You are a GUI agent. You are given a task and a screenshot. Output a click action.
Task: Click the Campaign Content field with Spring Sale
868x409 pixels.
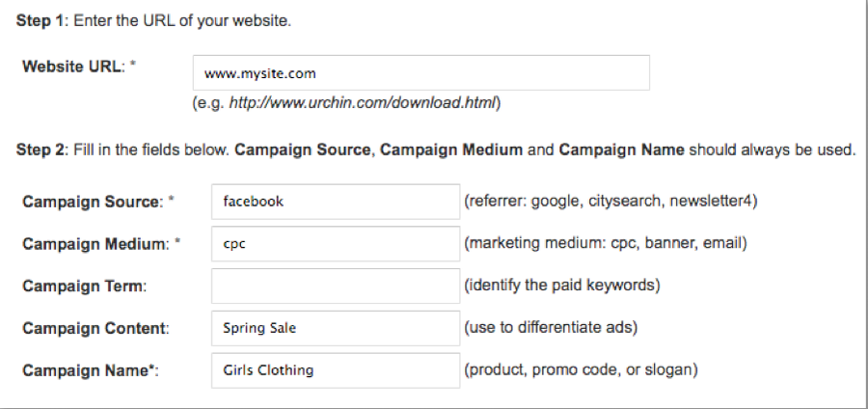coord(335,328)
